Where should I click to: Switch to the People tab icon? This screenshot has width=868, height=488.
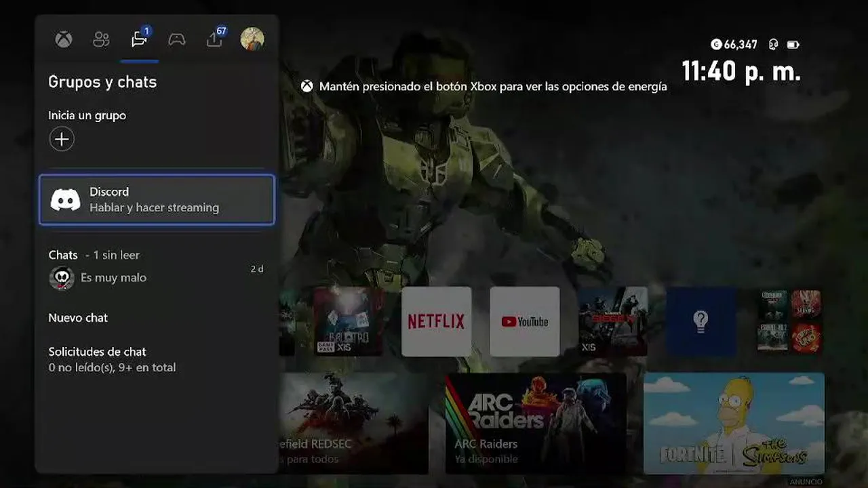[x=101, y=39]
